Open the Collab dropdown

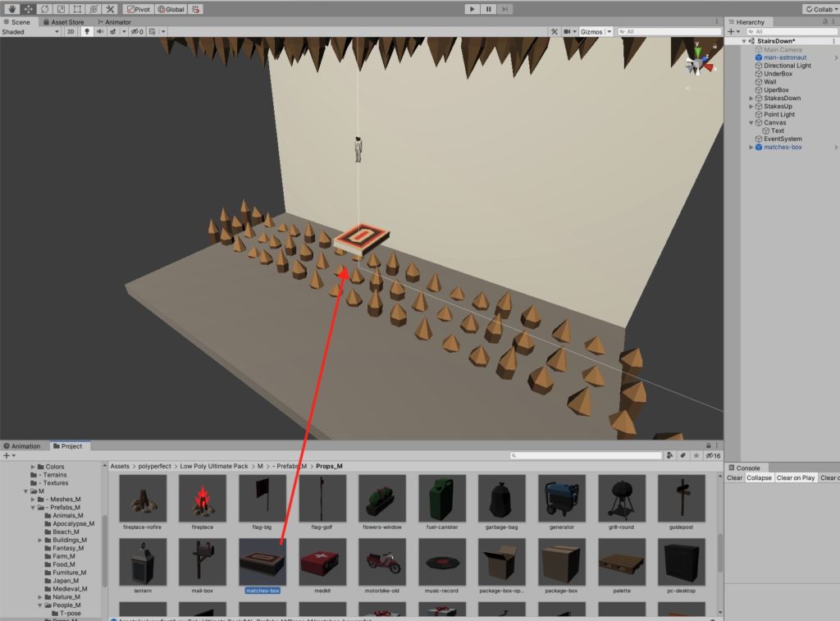pos(819,9)
